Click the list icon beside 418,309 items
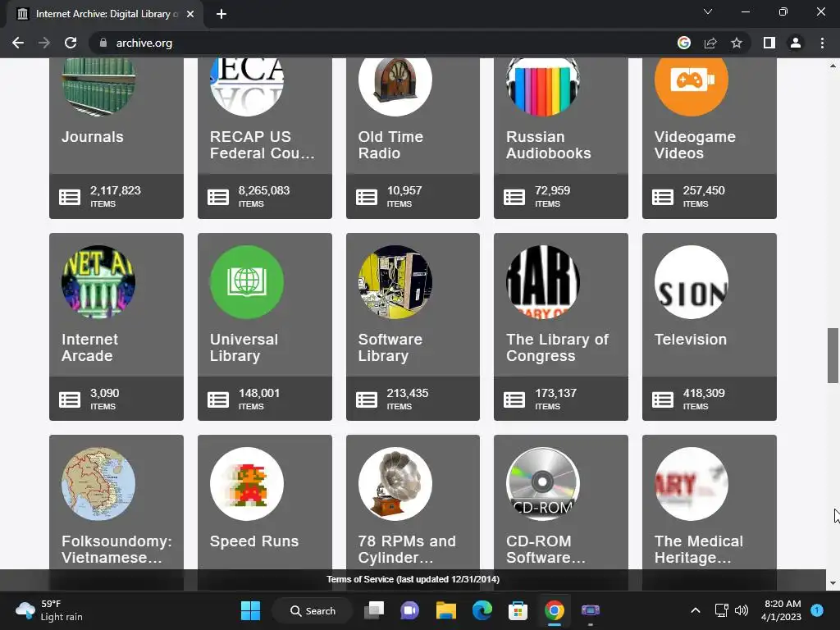This screenshot has width=840, height=630. 663,399
